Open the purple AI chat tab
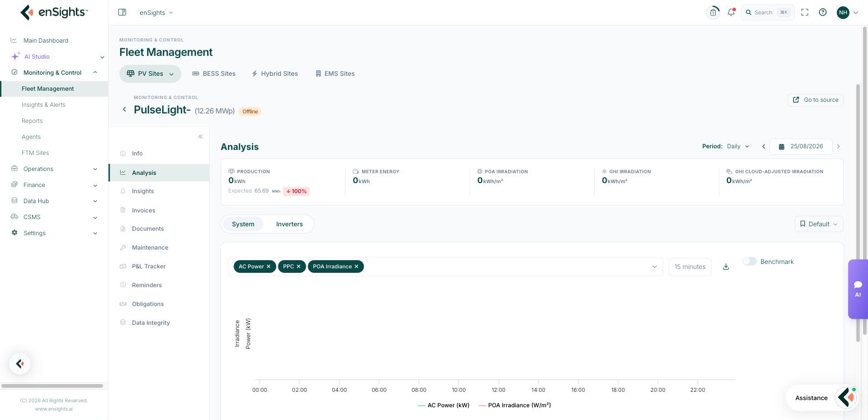Image resolution: width=868 pixels, height=420 pixels. 858,289
